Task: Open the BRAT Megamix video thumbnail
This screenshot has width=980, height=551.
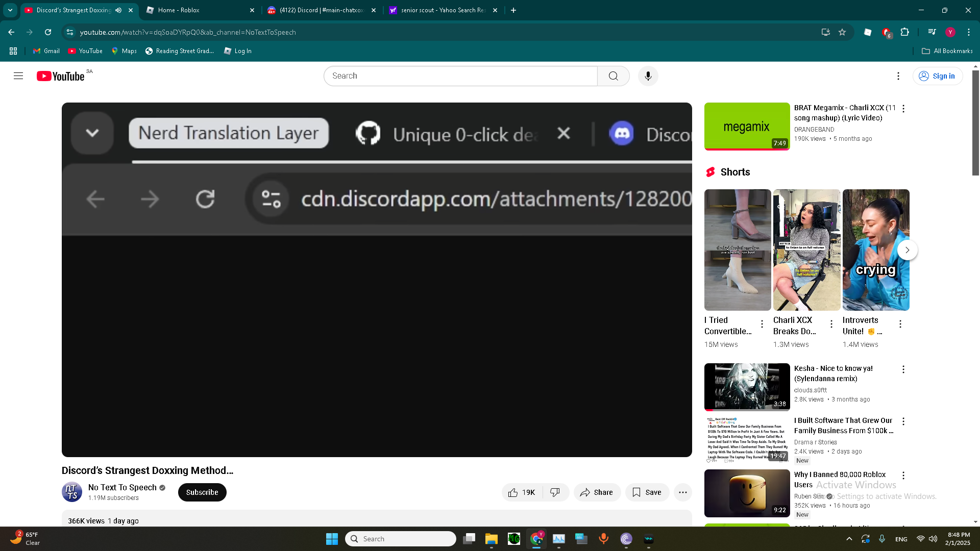Action: (x=747, y=127)
